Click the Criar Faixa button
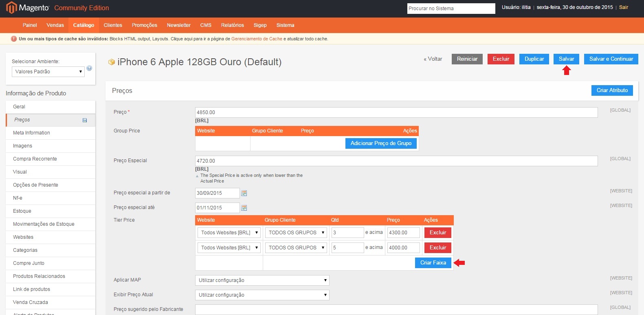 (x=433, y=263)
